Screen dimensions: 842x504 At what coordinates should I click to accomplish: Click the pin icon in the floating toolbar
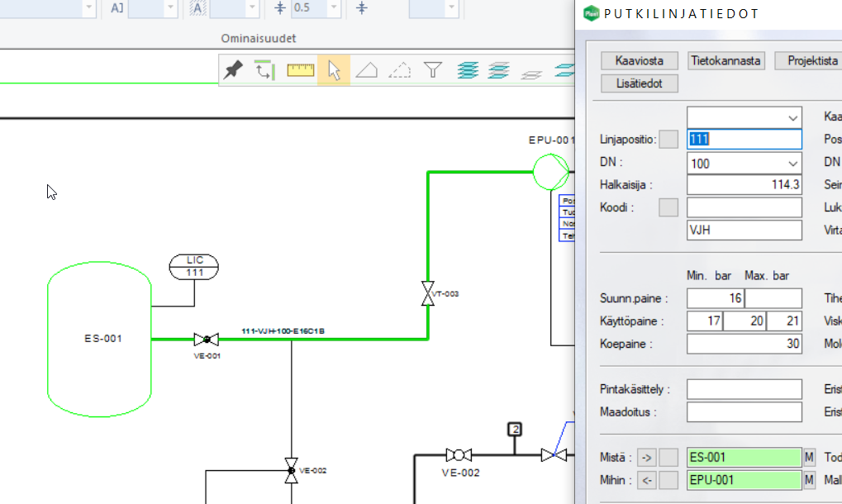pos(234,70)
